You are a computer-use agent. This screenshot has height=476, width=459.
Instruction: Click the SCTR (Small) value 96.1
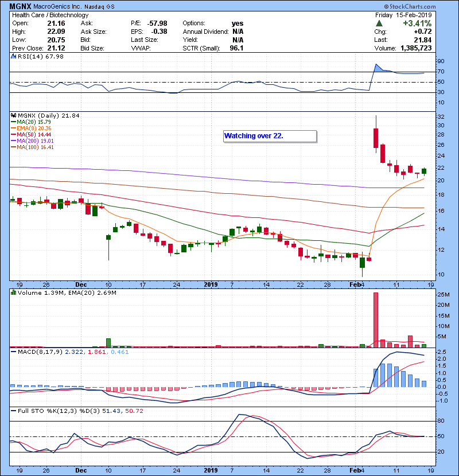pos(236,48)
